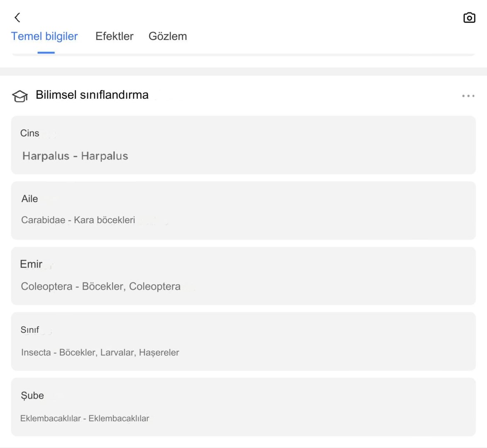This screenshot has width=487, height=448.
Task: Select the Coleoptera - Böcekler order entry
Action: [x=100, y=286]
